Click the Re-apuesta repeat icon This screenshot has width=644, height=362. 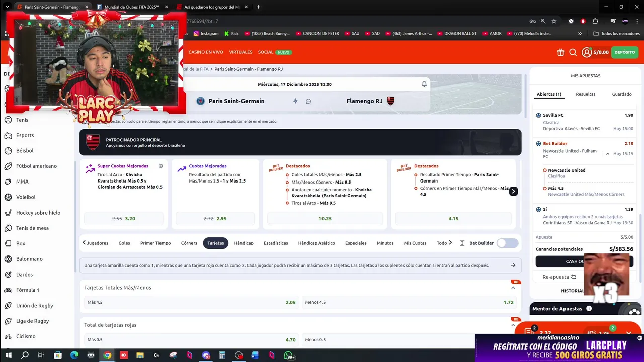click(x=573, y=277)
